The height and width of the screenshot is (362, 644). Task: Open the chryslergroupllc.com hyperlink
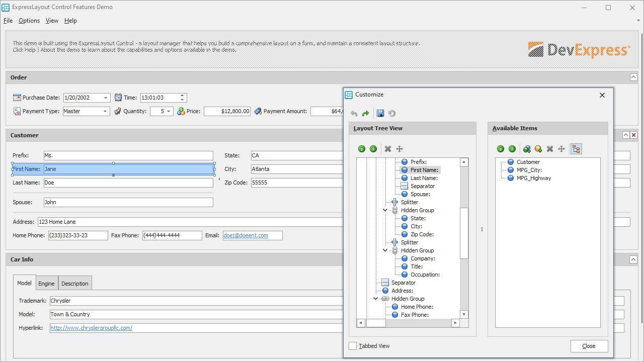91,328
